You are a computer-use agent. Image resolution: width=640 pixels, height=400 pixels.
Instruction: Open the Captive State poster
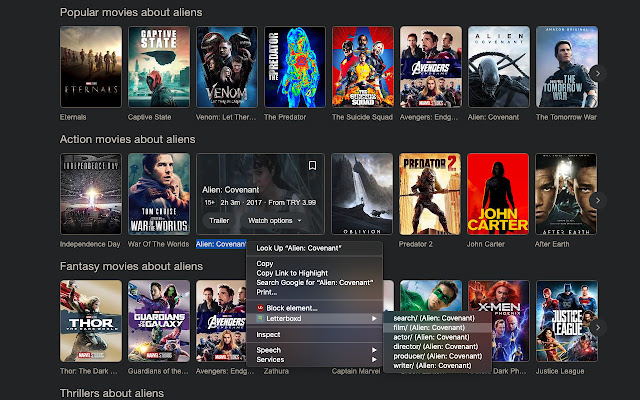(x=159, y=67)
